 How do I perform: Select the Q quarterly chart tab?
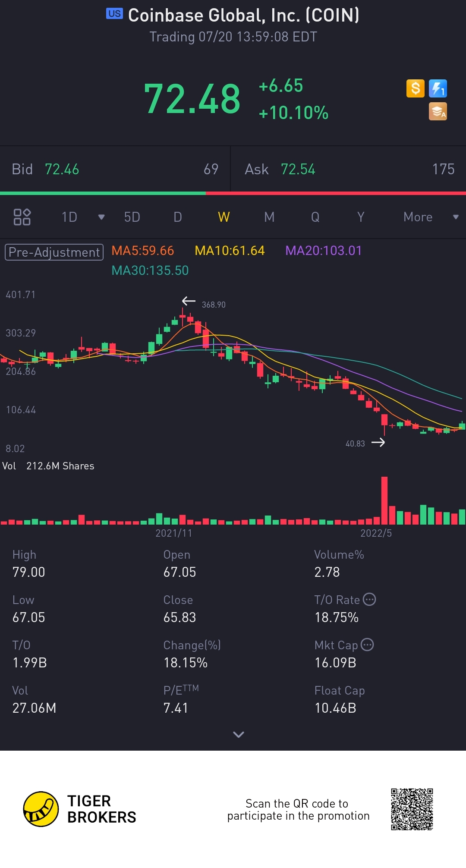coord(315,217)
